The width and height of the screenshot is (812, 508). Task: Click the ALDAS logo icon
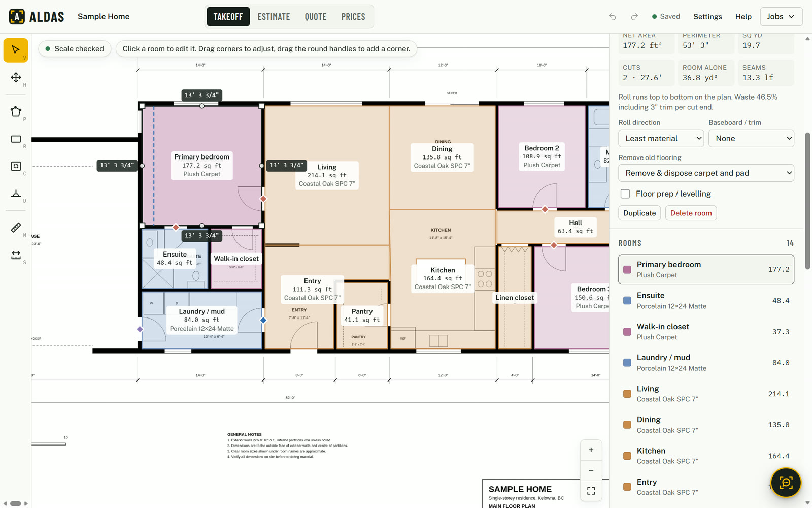coord(17,17)
